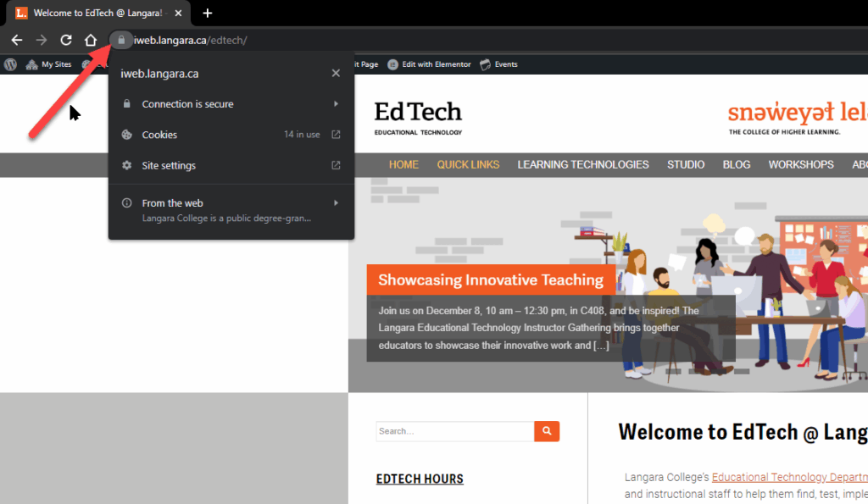Open cookies external link icon
868x504 pixels.
tap(336, 135)
